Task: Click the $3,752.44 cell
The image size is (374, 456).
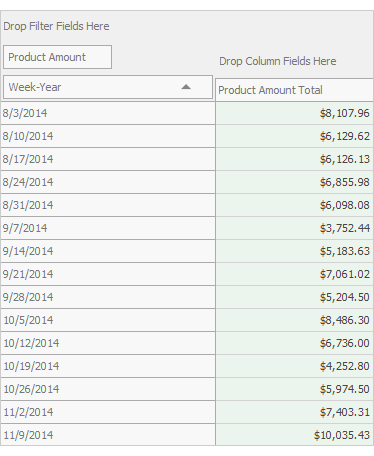Action: click(x=294, y=228)
